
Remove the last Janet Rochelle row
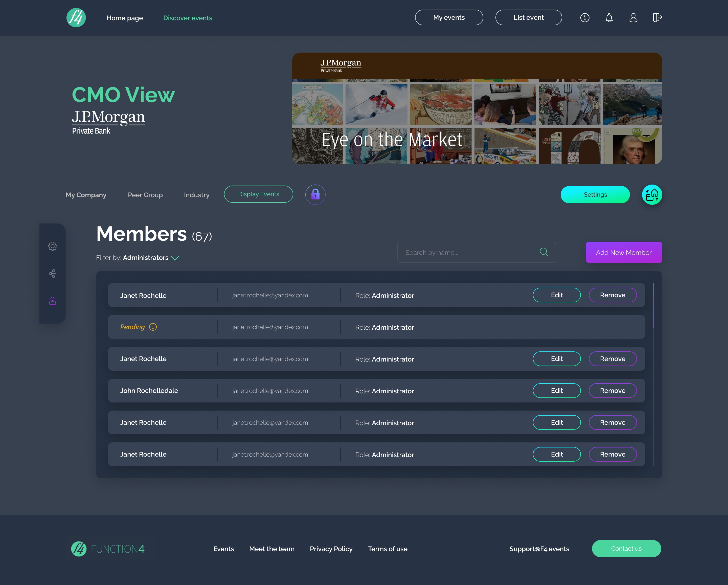pos(613,454)
